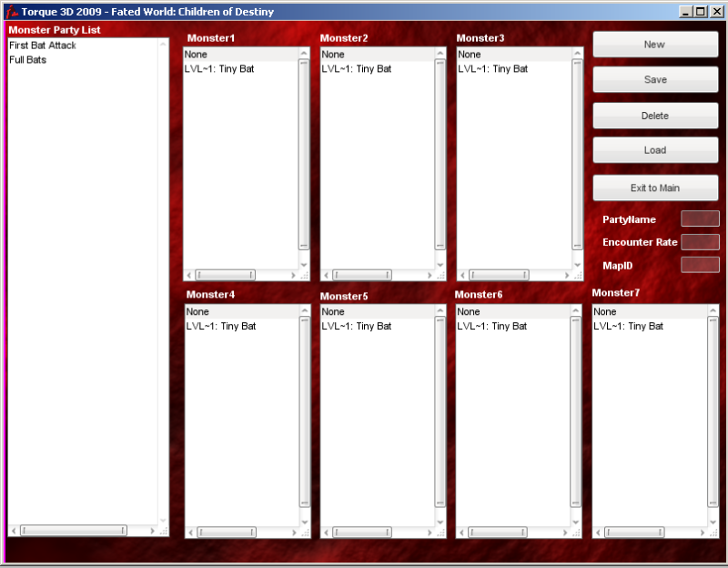Pick LVL~1: Tiny Bat in Monster3

click(492, 69)
